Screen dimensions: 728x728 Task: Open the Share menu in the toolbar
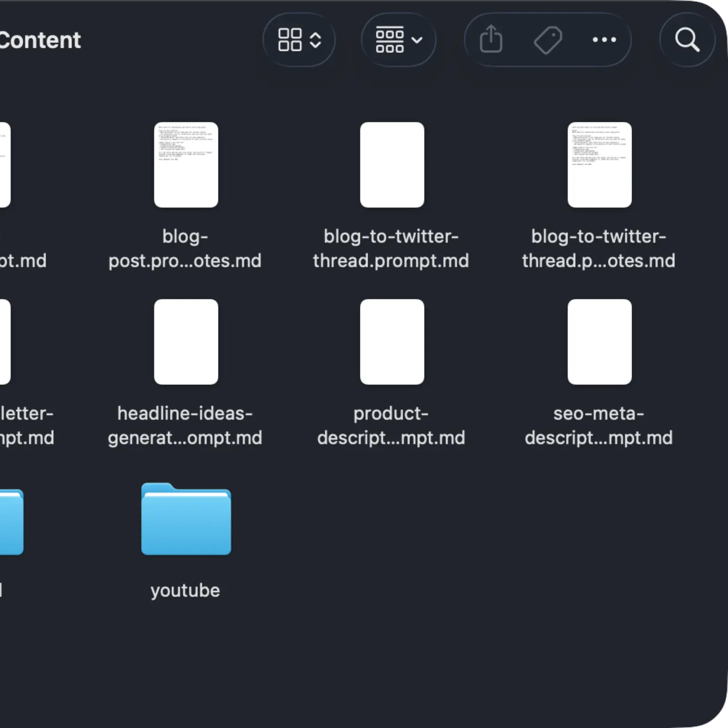[491, 40]
